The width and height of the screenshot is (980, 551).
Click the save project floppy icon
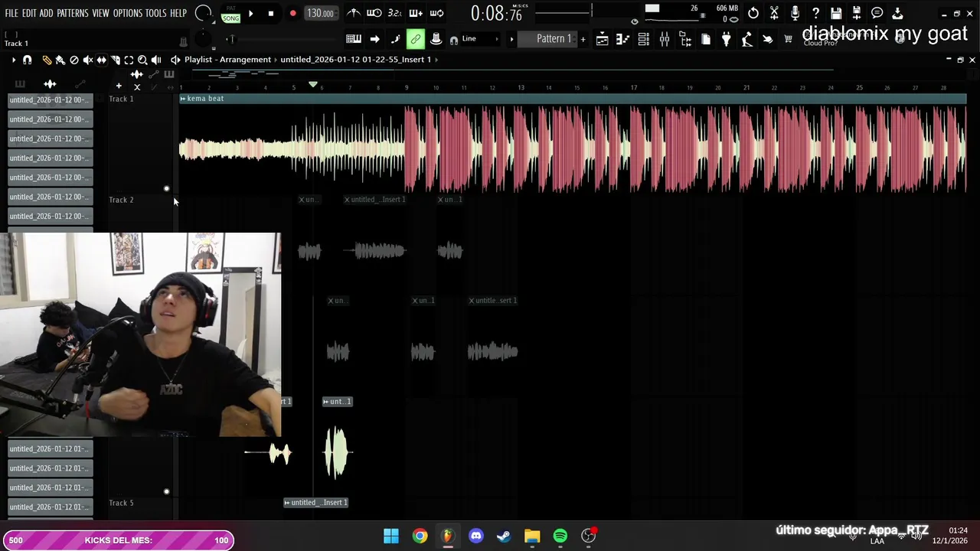tap(836, 13)
